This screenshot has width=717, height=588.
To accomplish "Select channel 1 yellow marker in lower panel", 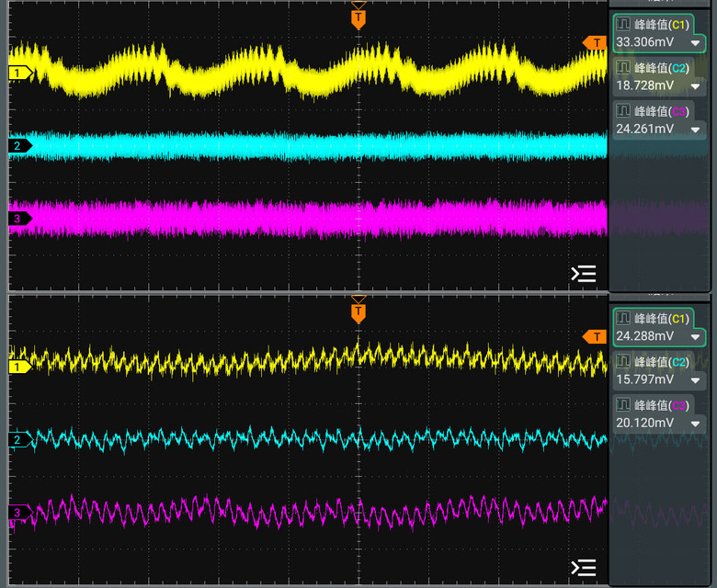I will pyautogui.click(x=20, y=367).
